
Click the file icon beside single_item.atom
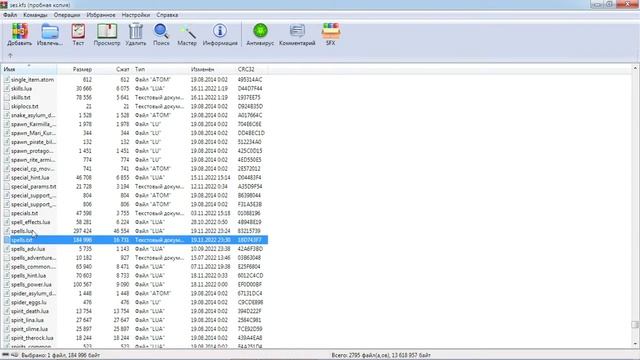coord(7,80)
